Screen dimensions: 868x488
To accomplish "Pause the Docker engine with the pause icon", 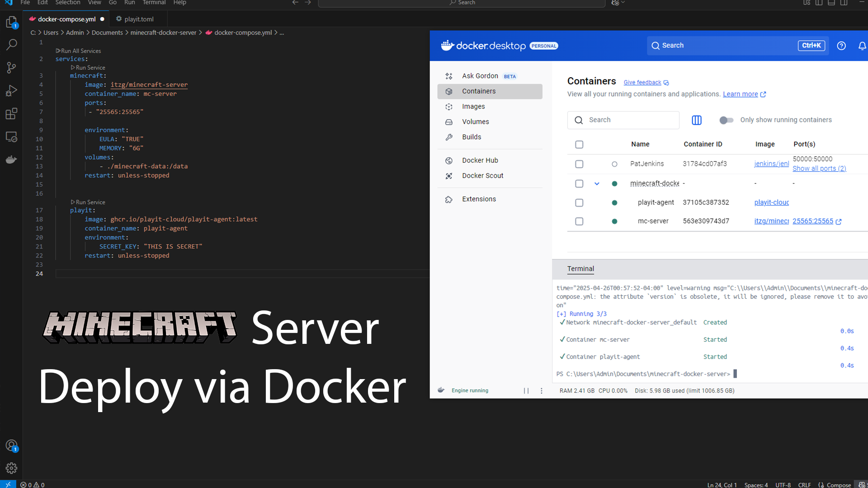I will (526, 391).
